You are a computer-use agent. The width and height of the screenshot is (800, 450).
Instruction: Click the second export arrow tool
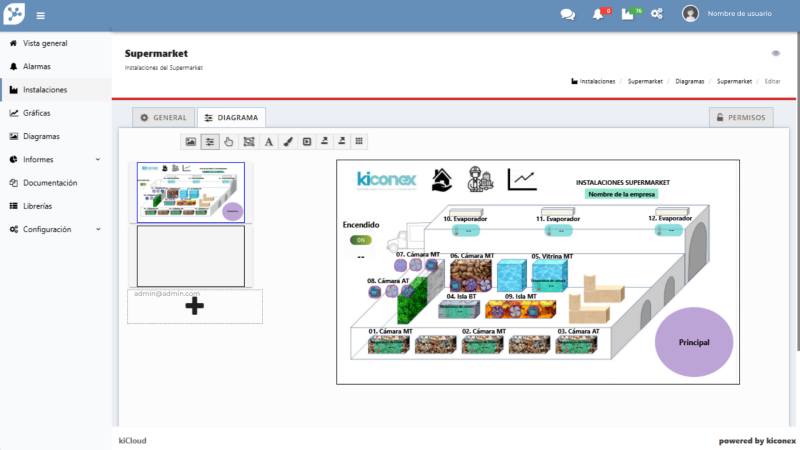342,141
